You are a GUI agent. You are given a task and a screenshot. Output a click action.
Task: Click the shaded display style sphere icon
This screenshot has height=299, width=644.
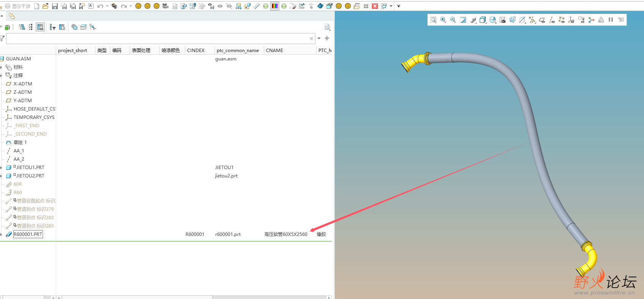(473, 20)
